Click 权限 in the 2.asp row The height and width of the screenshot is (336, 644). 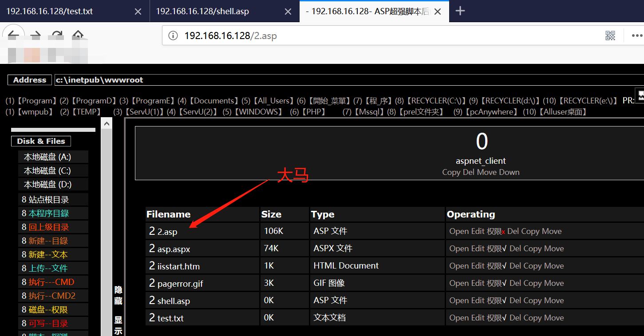(x=494, y=231)
